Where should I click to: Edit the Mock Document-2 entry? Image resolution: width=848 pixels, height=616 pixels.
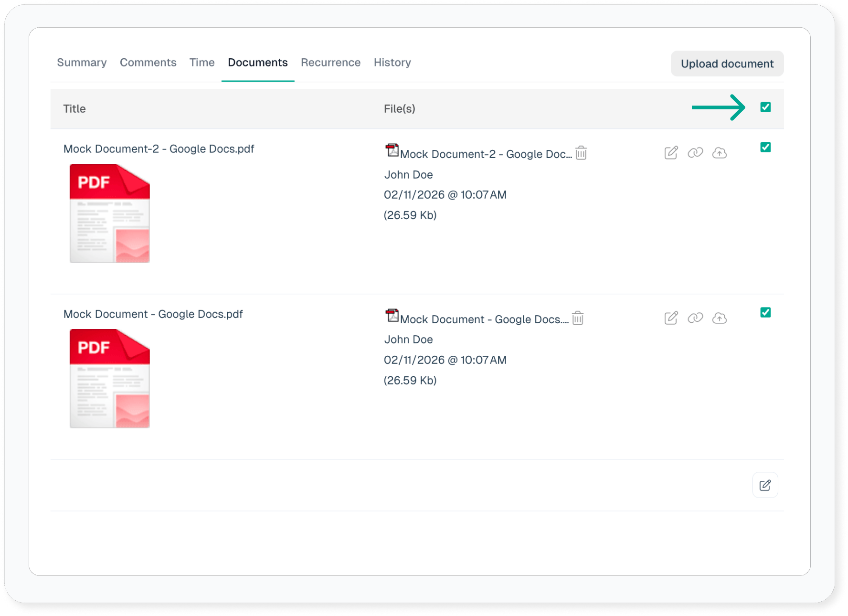tap(671, 153)
